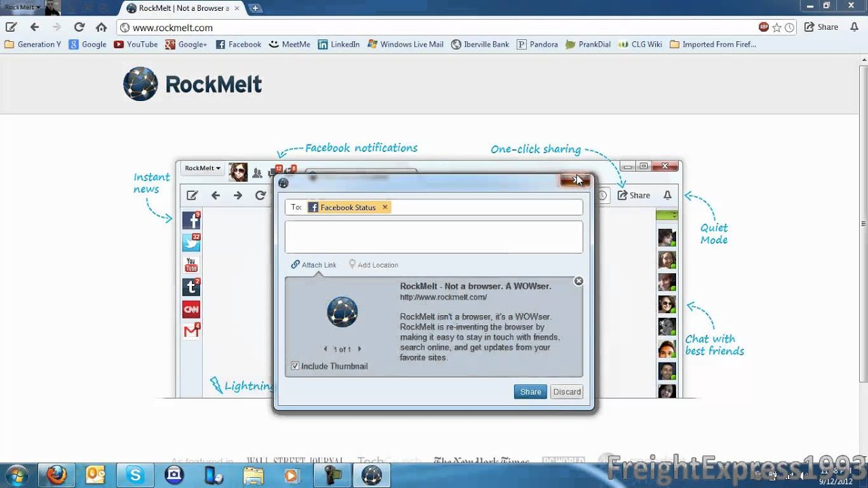Click the CNN feed icon in demo sidebar
Screen dimensions: 868x488
pos(191,309)
